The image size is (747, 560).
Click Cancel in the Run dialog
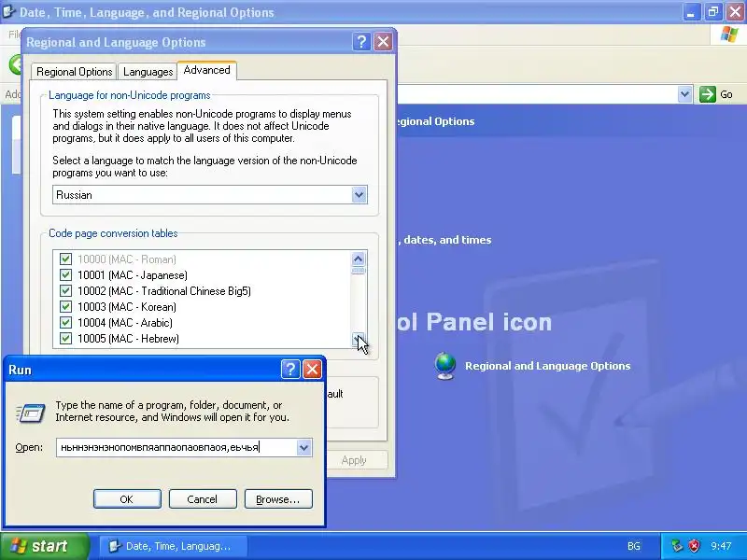point(203,499)
